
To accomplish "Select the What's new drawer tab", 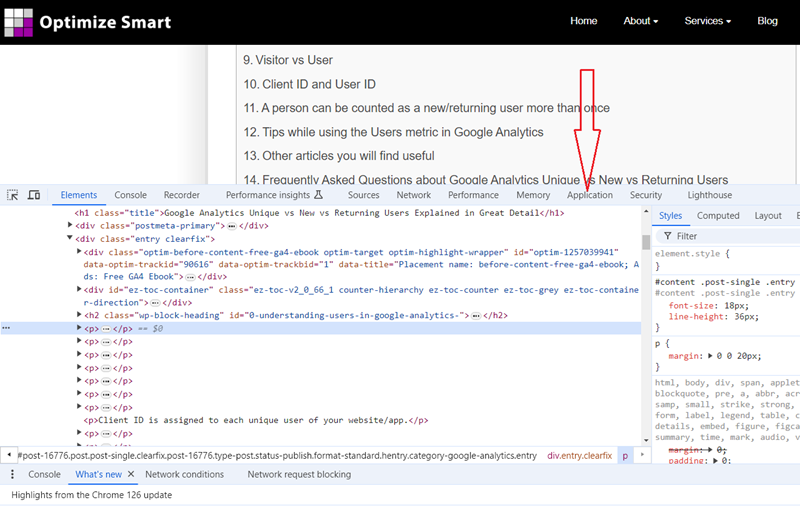I will (x=98, y=474).
